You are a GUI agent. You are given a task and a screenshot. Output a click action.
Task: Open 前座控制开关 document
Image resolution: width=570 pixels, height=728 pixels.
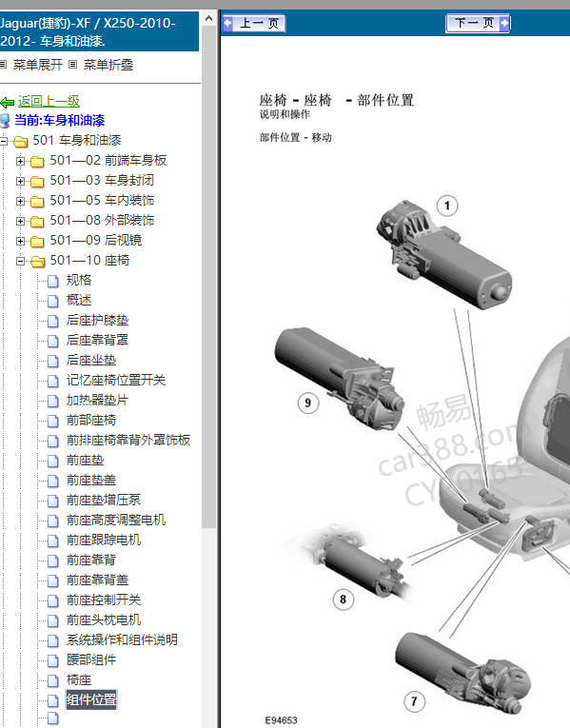(x=104, y=600)
